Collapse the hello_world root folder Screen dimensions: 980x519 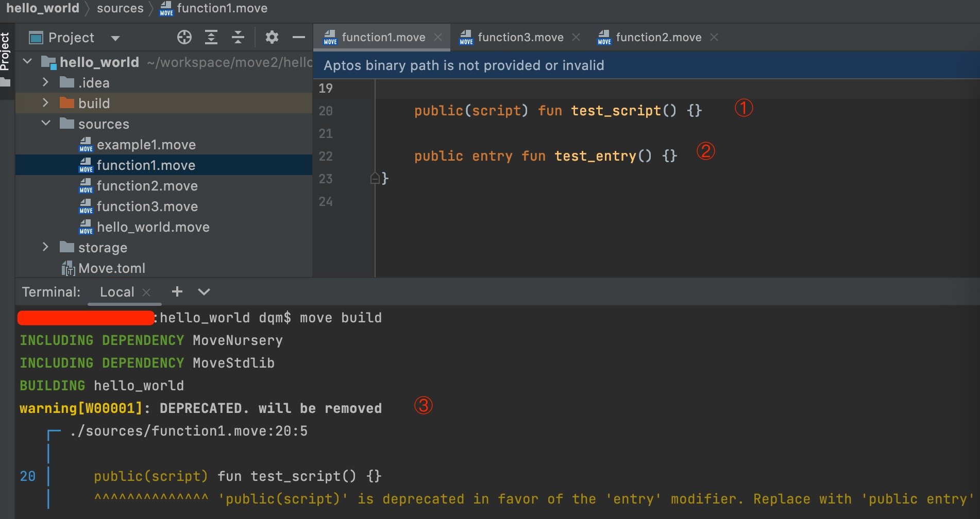point(28,62)
